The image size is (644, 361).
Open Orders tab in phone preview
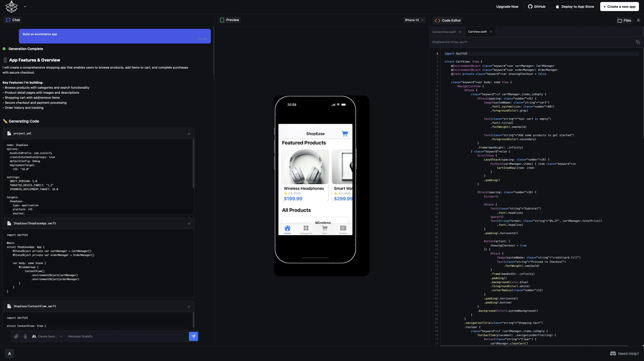coord(343,230)
